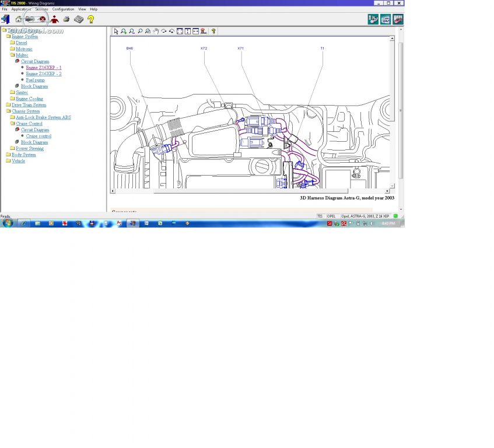This screenshot has width=494, height=448.
Task: Open Circuit Diagram under Cruise Control
Action: 35,130
